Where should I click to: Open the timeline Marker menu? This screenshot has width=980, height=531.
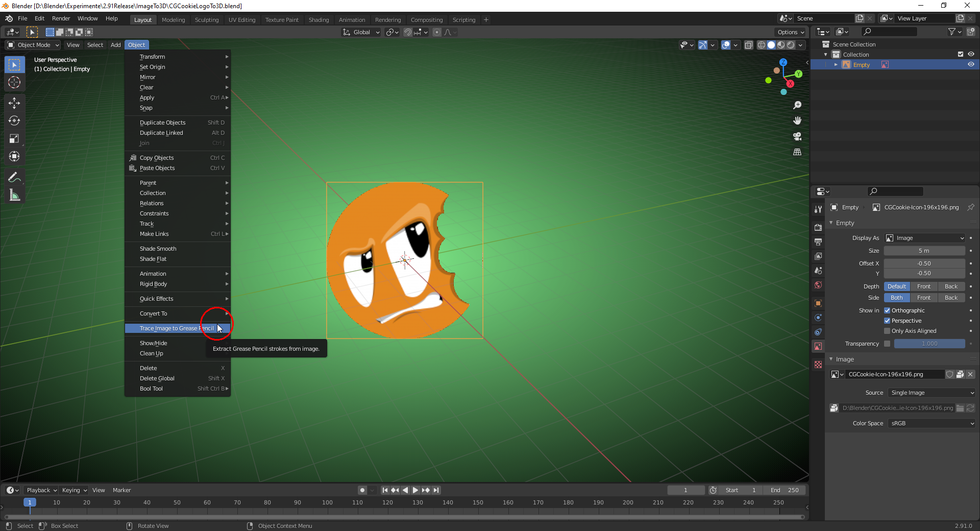[x=121, y=490]
